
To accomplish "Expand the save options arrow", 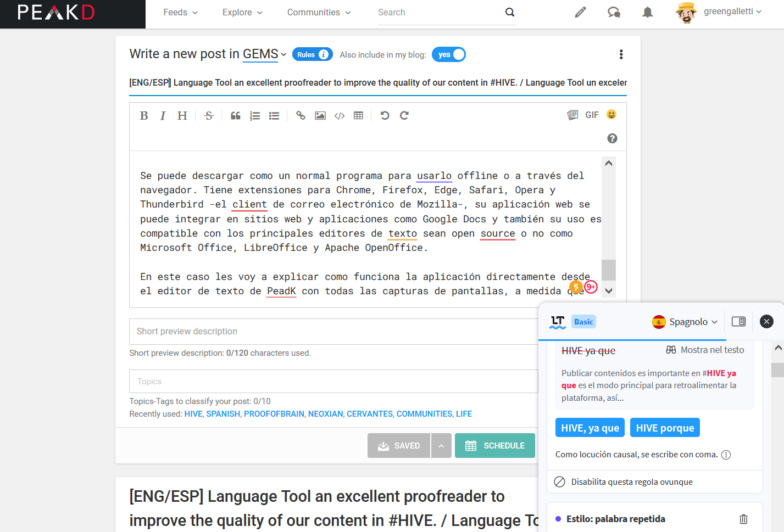I will 441,446.
